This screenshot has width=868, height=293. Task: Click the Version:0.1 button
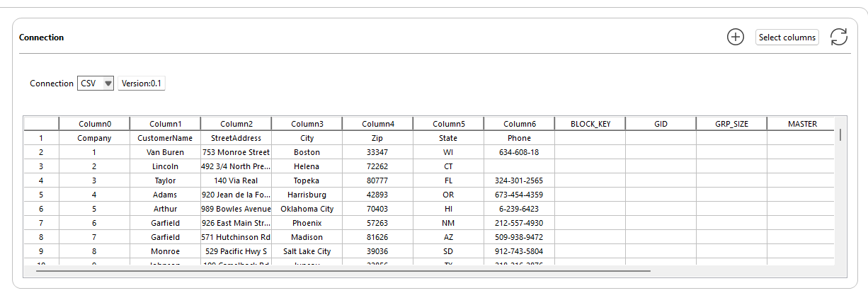(142, 84)
